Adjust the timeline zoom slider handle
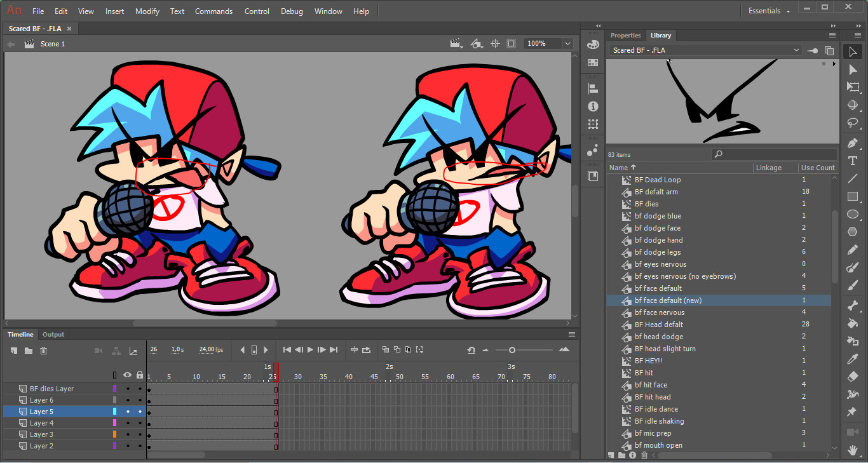Image resolution: width=868 pixels, height=463 pixels. (512, 350)
